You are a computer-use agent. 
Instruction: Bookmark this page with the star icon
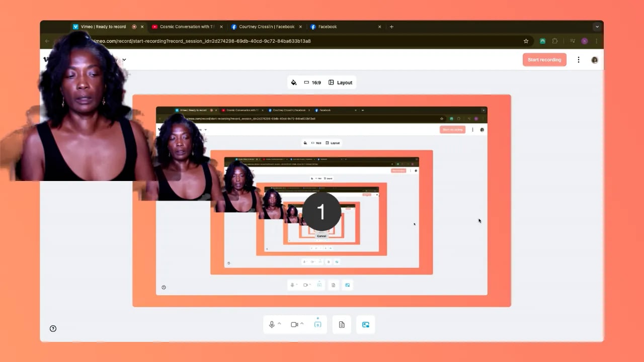point(526,41)
